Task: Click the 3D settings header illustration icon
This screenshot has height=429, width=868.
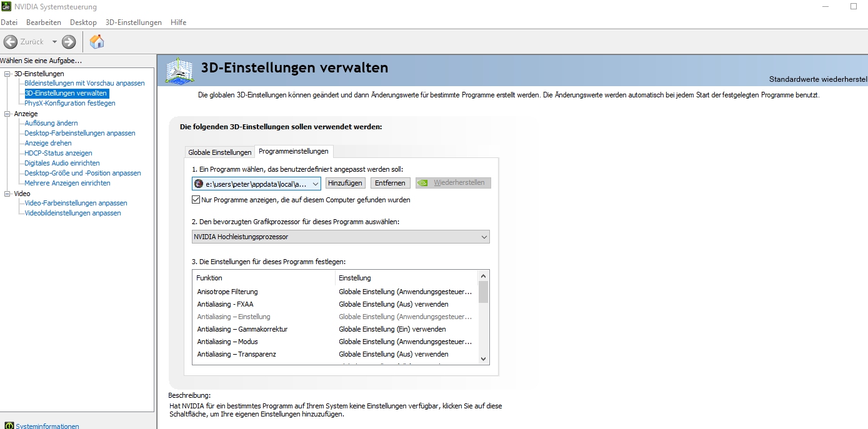Action: 179,71
